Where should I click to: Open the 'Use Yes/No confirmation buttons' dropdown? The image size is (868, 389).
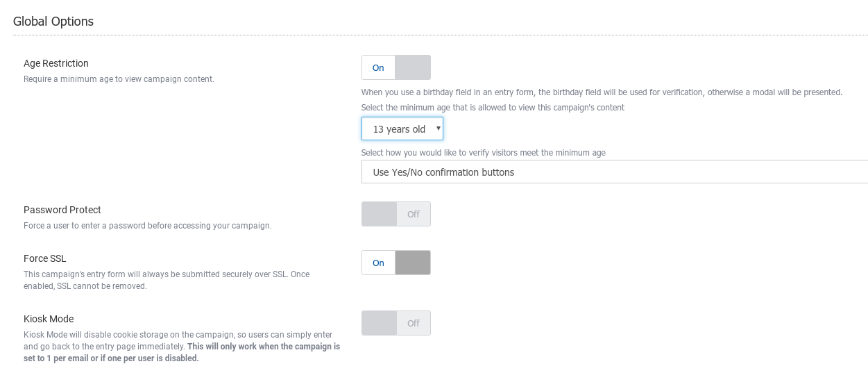[x=614, y=172]
